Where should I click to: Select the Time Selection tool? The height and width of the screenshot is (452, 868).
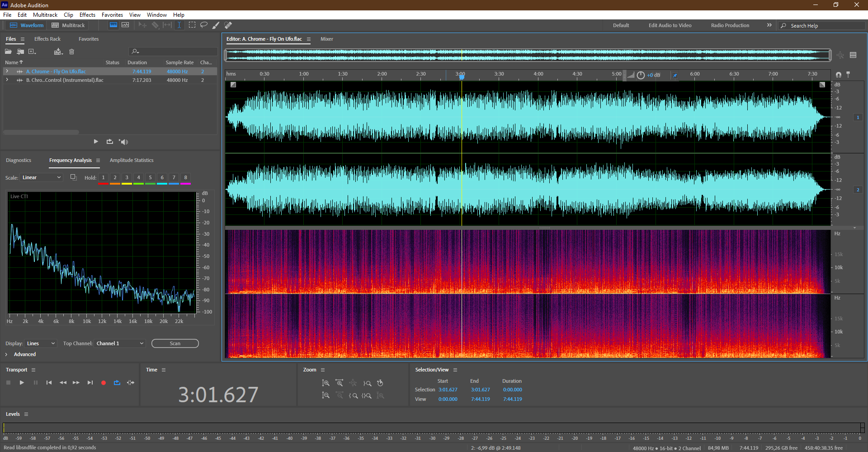click(x=179, y=25)
